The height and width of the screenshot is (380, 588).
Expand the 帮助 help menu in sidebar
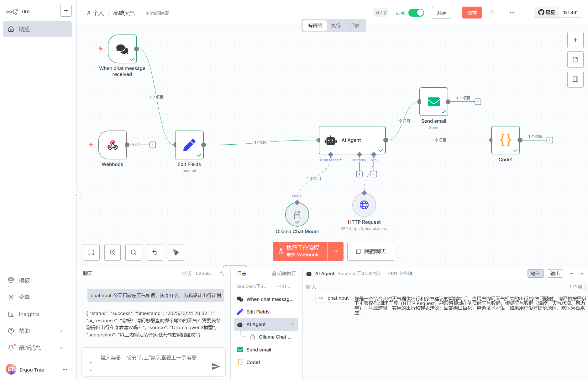61,331
